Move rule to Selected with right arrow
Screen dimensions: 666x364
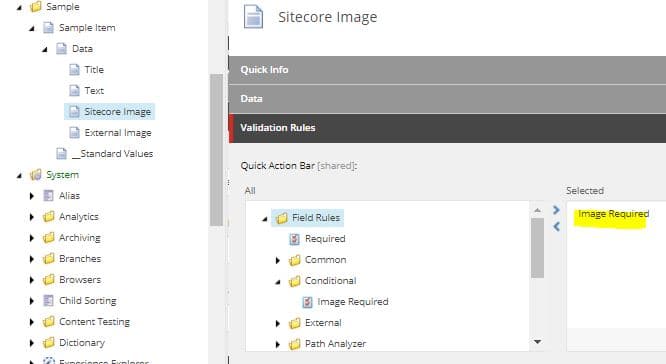(556, 210)
